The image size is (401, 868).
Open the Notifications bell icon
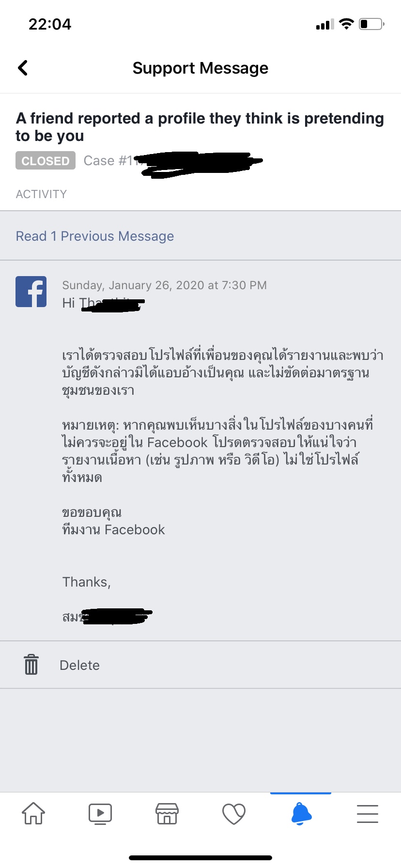[x=301, y=813]
